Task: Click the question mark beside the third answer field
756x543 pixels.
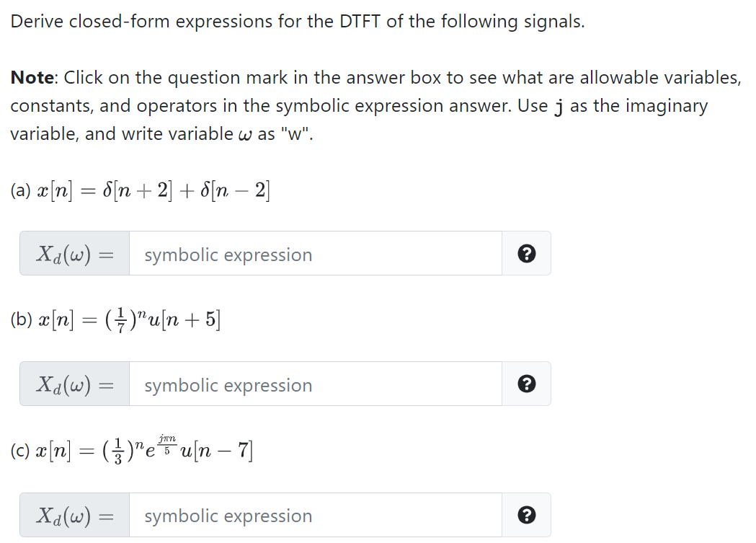Action: [x=526, y=515]
